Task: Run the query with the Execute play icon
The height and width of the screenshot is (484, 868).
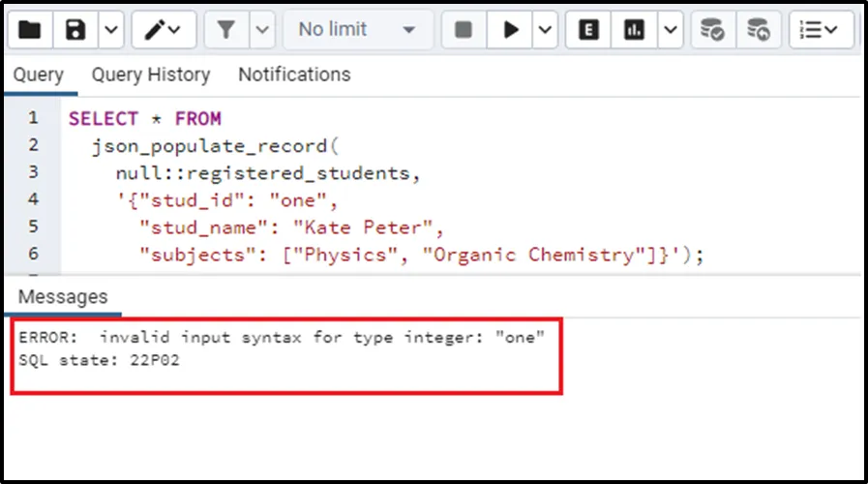Action: pos(511,30)
